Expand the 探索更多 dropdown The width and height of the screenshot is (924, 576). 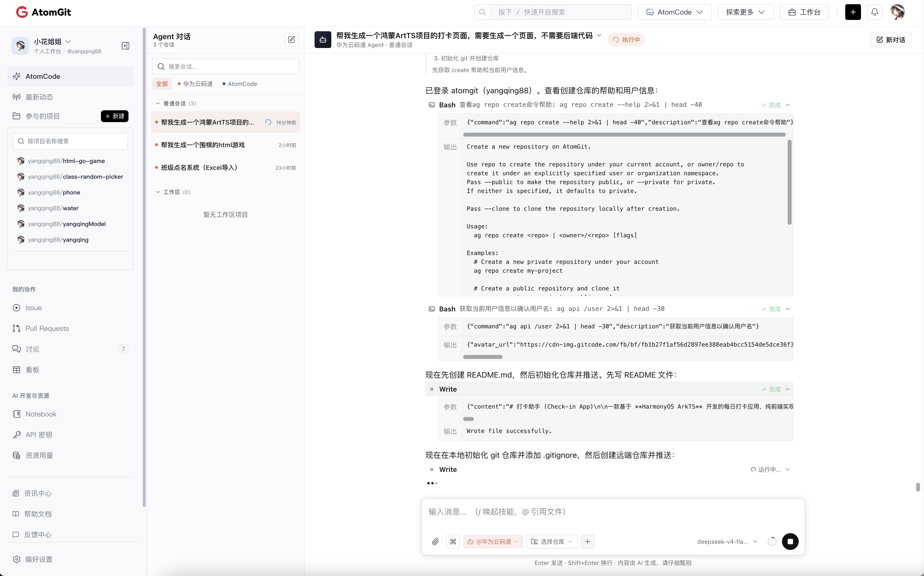(745, 12)
